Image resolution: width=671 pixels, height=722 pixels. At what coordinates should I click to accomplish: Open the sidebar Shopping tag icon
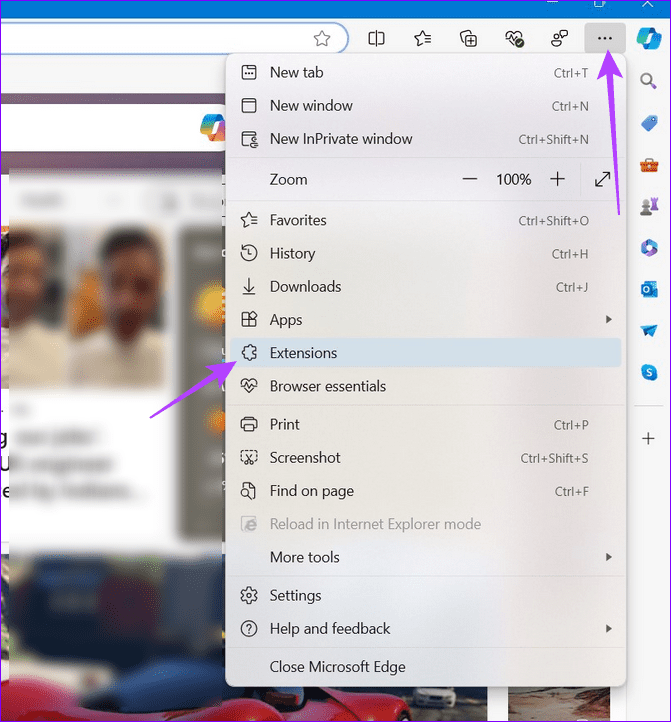point(649,123)
